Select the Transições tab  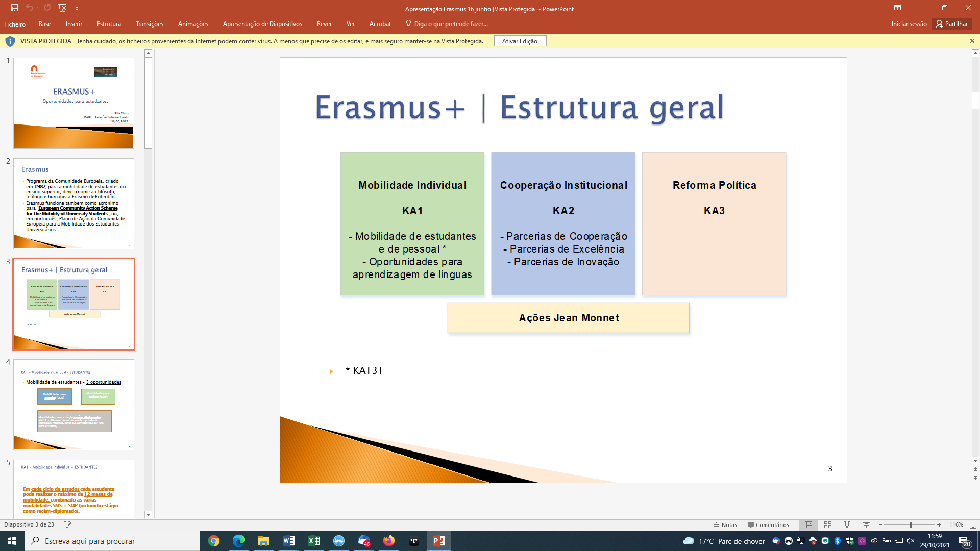pos(150,24)
